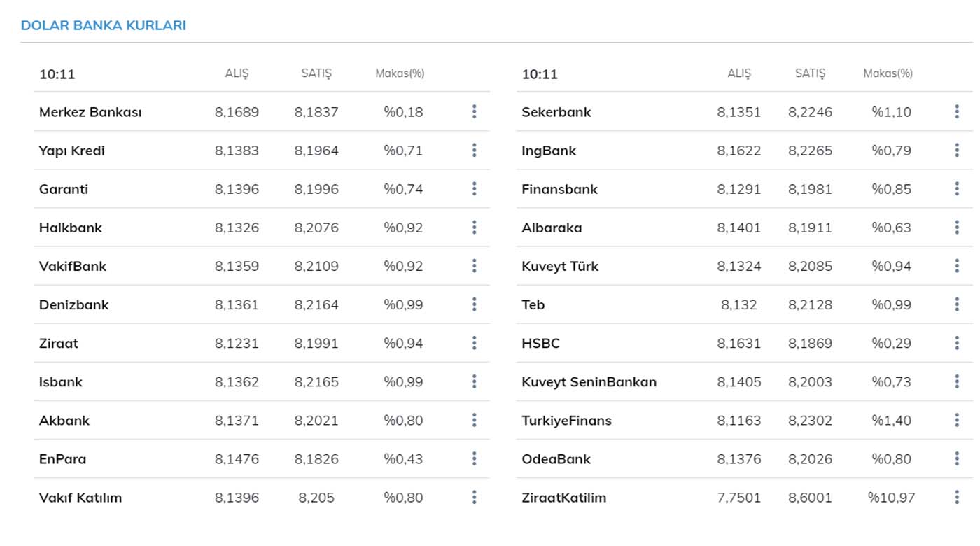Open the options menu for ZiraatKatilim
This screenshot has height=546, width=980.
coord(956,497)
